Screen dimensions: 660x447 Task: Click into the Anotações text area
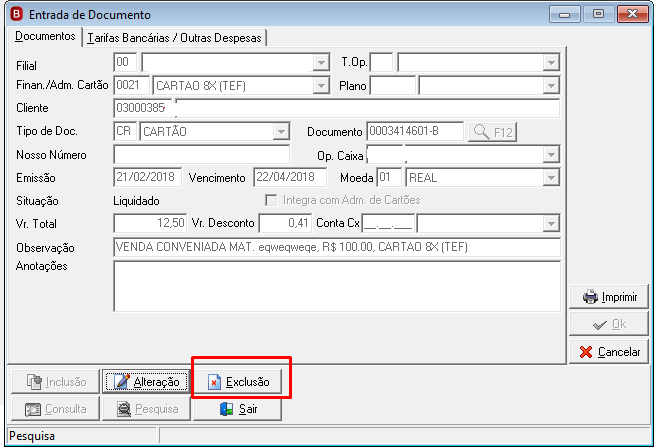click(x=337, y=286)
